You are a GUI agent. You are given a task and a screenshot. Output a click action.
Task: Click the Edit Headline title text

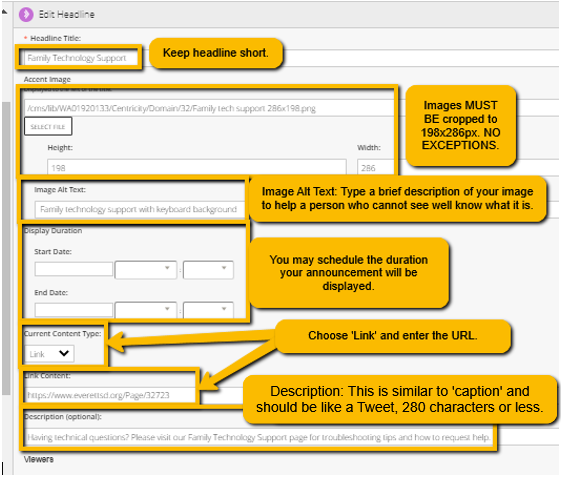67,15
